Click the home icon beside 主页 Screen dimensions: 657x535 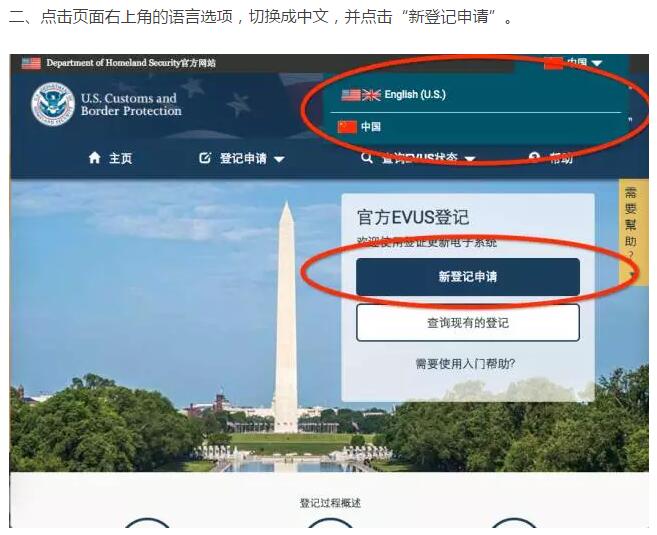[x=95, y=158]
